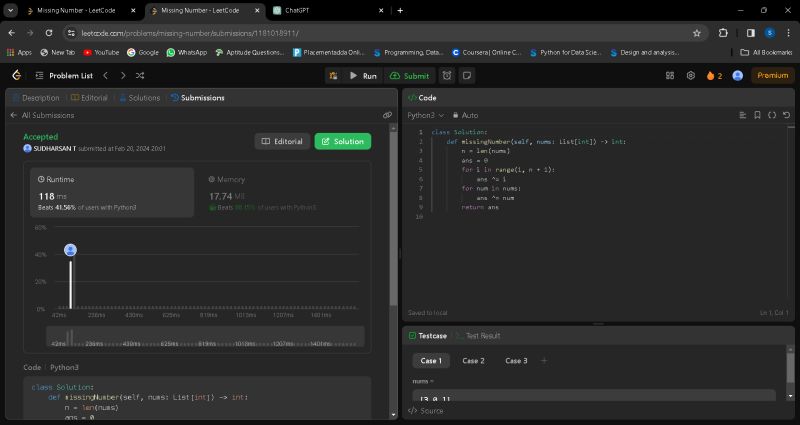This screenshot has height=425, width=800.
Task: Switch to the Editorial tab
Action: pos(89,98)
